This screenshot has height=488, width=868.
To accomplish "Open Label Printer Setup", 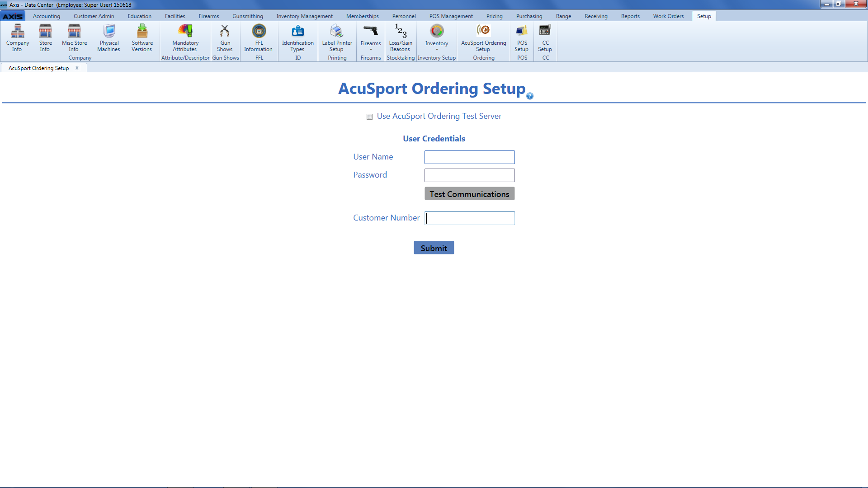I will (337, 38).
